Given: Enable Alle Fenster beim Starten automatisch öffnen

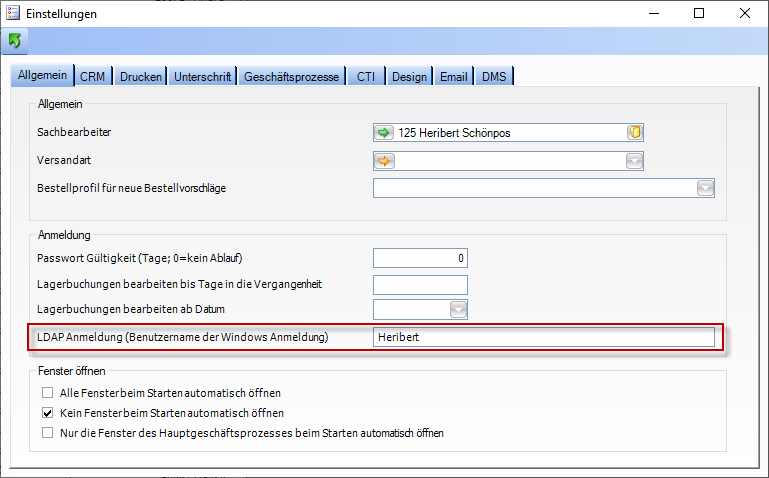Looking at the screenshot, I should tap(47, 392).
